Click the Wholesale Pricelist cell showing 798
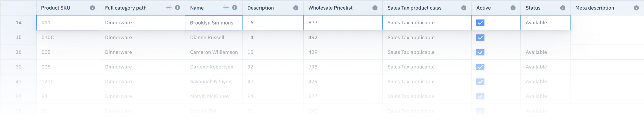Image resolution: width=644 pixels, height=120 pixels. click(x=343, y=67)
